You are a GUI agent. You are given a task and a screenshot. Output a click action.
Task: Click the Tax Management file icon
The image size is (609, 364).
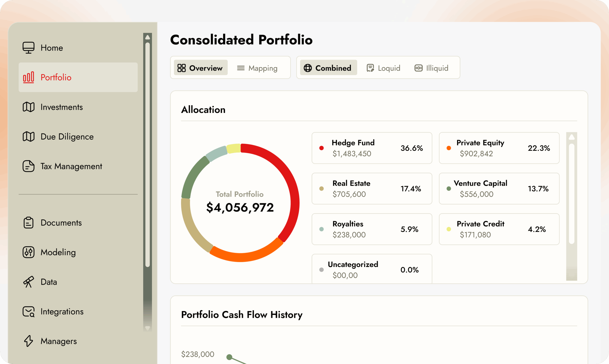click(29, 166)
